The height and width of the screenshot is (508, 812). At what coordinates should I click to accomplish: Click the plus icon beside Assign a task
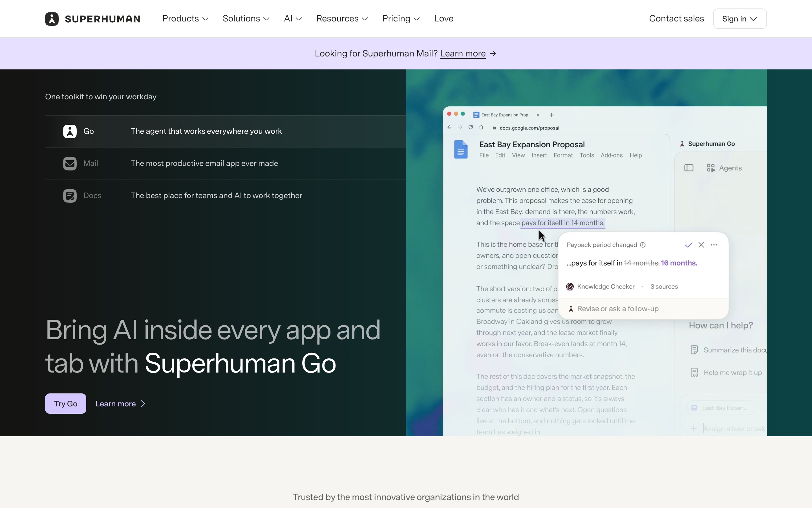(693, 428)
